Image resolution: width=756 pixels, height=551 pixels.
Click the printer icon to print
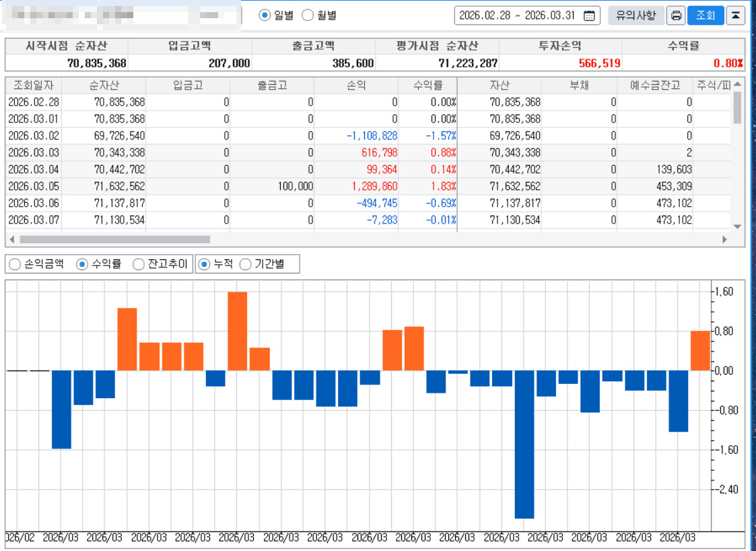tap(676, 15)
